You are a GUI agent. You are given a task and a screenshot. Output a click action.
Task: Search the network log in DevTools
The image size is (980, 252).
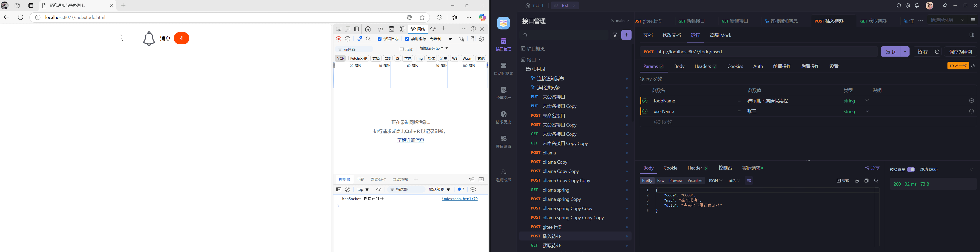pyautogui.click(x=368, y=39)
